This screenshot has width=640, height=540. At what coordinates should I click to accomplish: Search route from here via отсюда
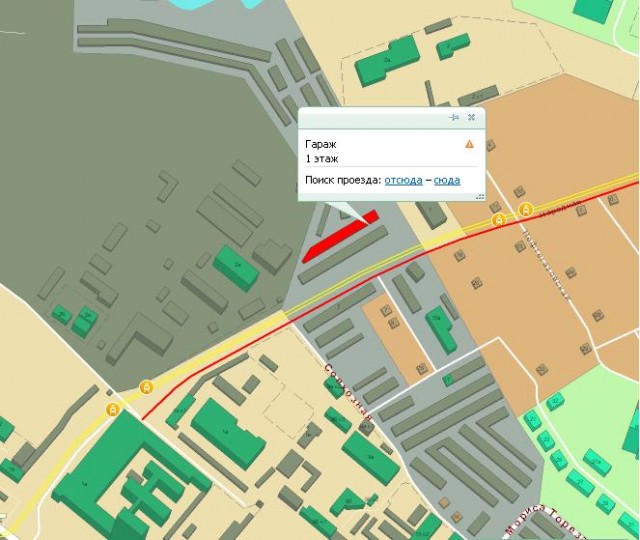(x=403, y=180)
